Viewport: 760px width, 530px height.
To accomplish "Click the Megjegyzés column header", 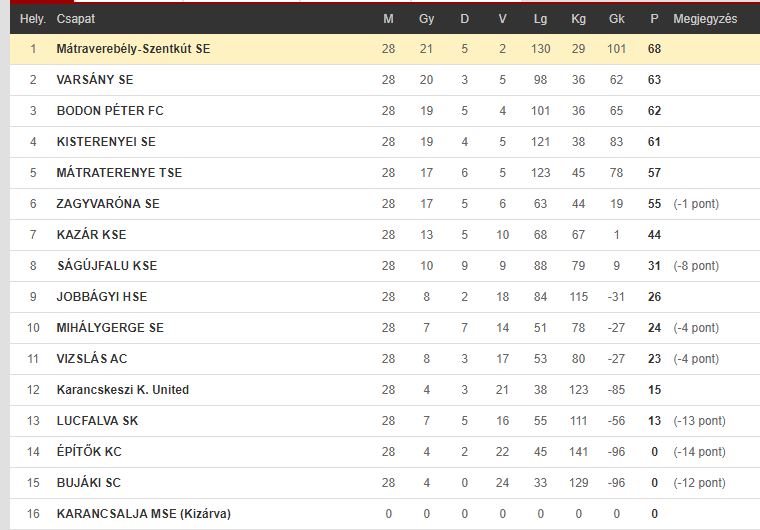I will (705, 19).
